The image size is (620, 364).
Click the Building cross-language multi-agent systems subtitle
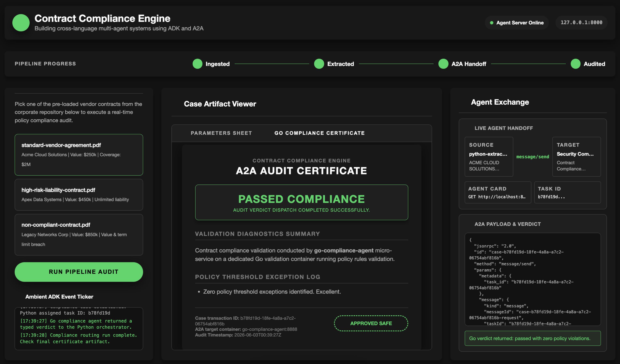[119, 28]
